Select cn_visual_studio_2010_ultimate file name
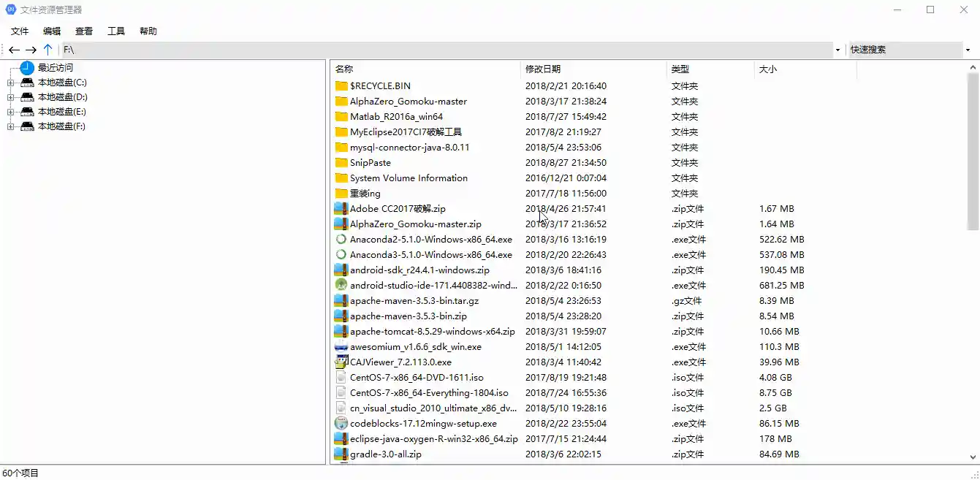Screen dimensions: 980x480 coord(433,408)
